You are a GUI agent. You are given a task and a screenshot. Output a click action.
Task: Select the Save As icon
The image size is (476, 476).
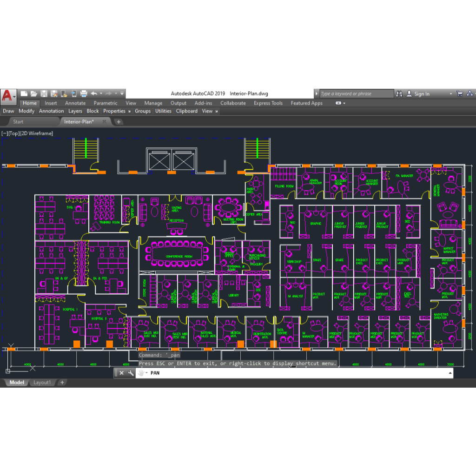pyautogui.click(x=54, y=93)
